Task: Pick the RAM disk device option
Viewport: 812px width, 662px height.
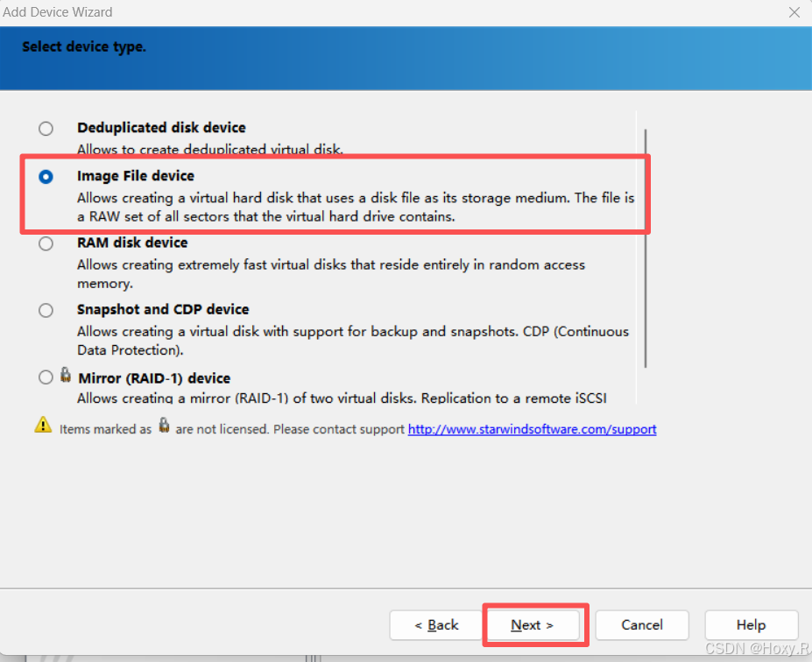Action: [x=46, y=243]
